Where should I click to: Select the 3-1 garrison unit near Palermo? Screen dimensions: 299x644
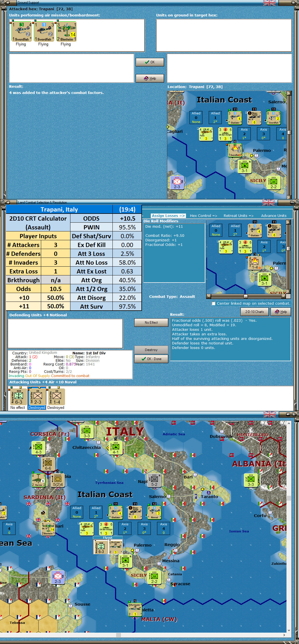[125, 561]
